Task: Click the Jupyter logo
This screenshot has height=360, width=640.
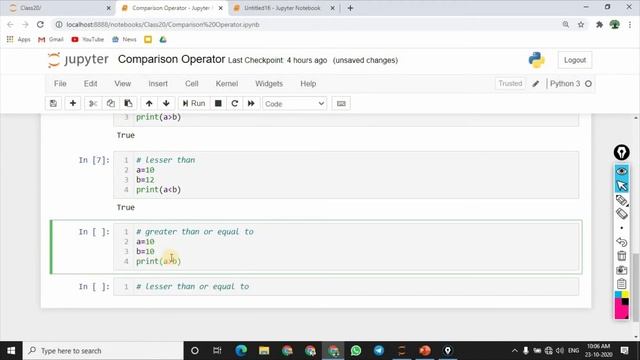Action: (78, 60)
